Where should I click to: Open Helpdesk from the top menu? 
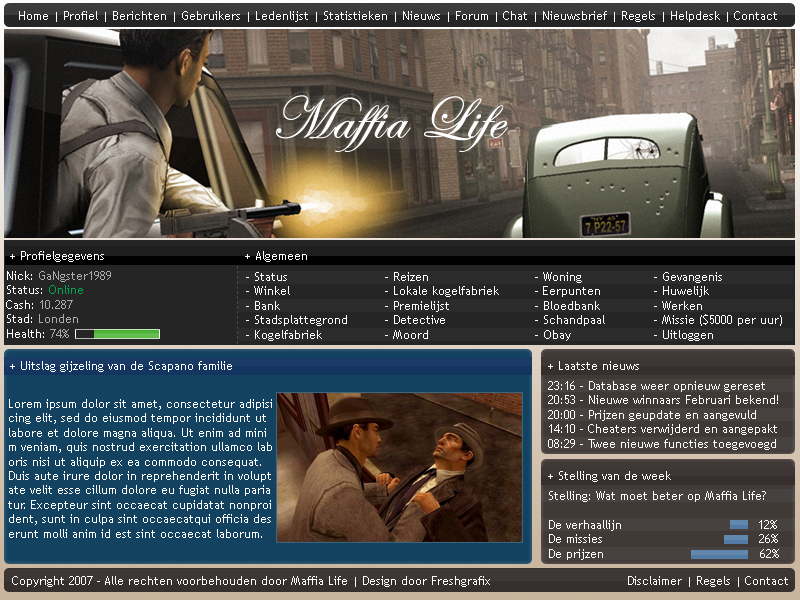(695, 16)
